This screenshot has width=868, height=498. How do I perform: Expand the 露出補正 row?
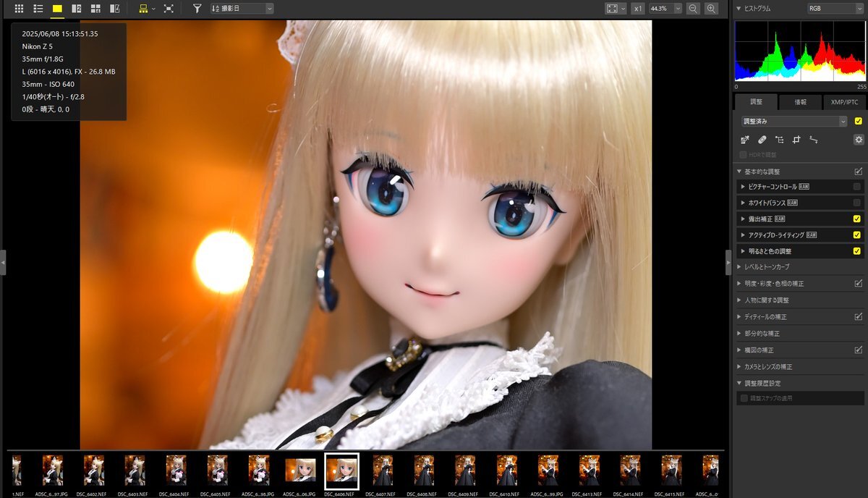coord(744,219)
